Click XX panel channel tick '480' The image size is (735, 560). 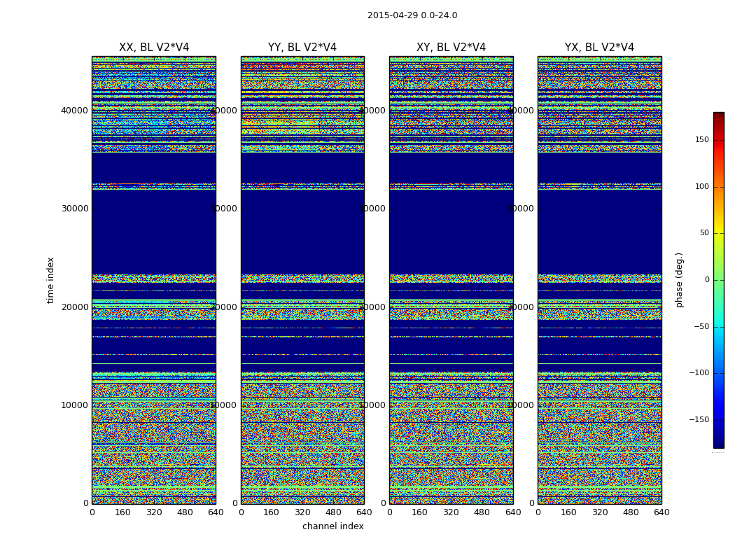(185, 512)
